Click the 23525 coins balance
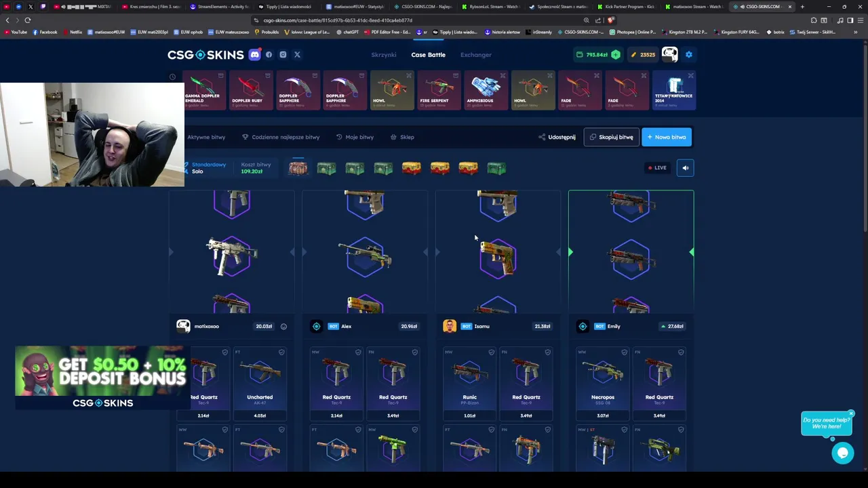Screen dimensions: 868x488 643,55
